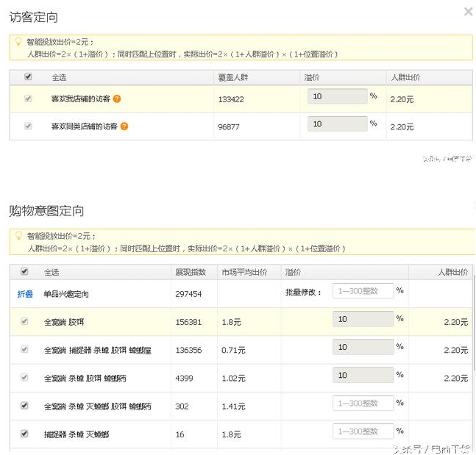Click the coverage value 133422
This screenshot has height=455, width=476.
click(231, 99)
